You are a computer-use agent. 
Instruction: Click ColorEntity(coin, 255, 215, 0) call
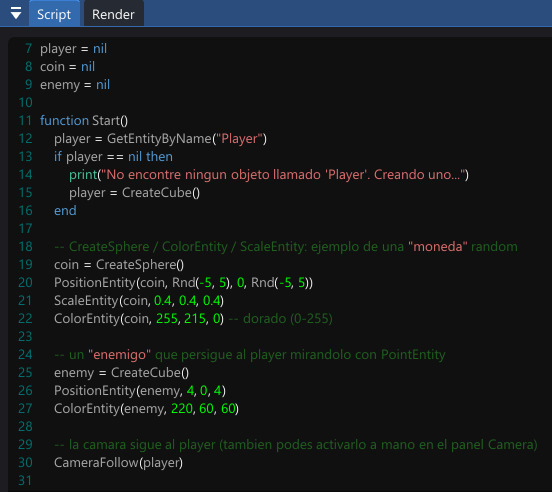[139, 319]
